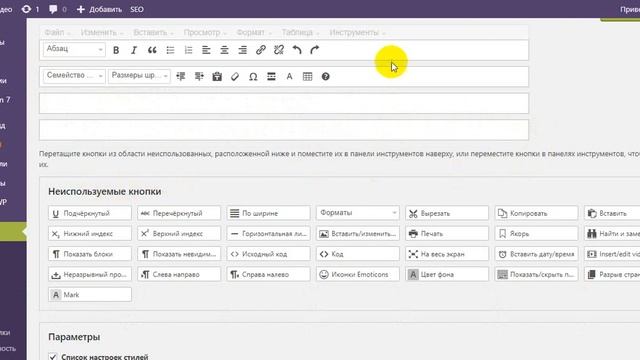The width and height of the screenshot is (640, 360).
Task: Click the Blockquote icon
Action: pos(152,50)
